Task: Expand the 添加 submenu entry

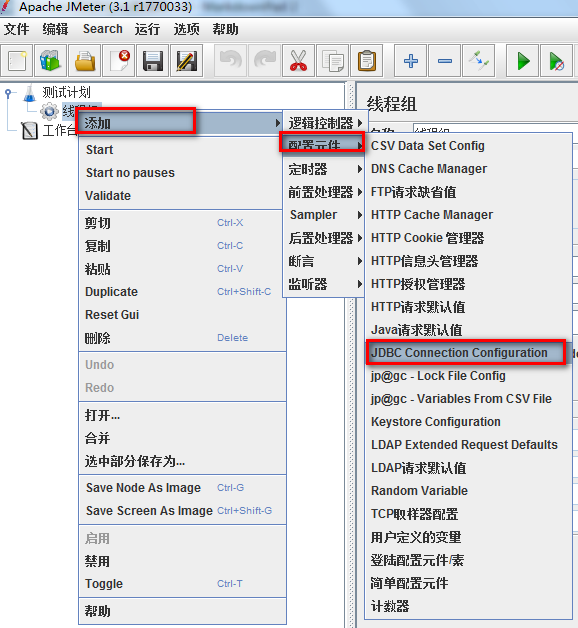Action: coord(180,123)
